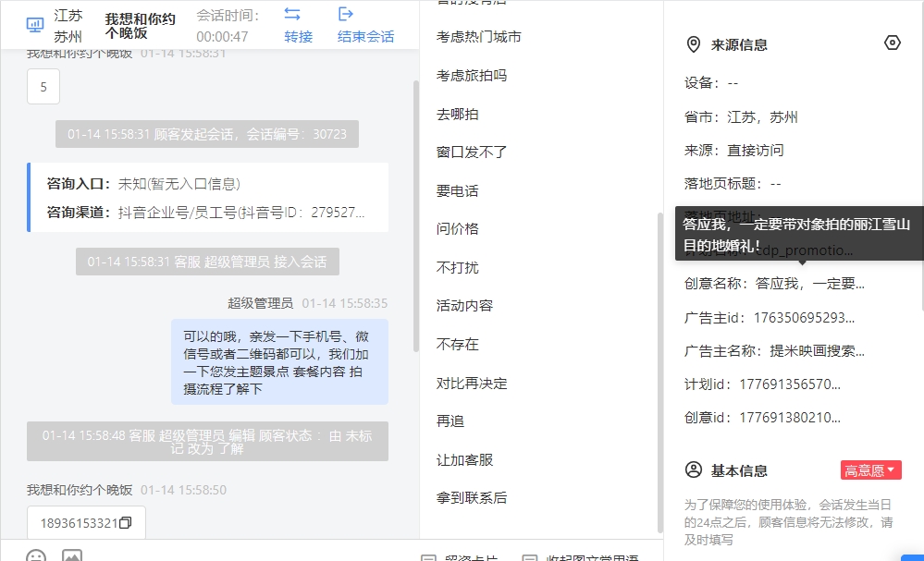Select quick reply 再追

(x=450, y=421)
